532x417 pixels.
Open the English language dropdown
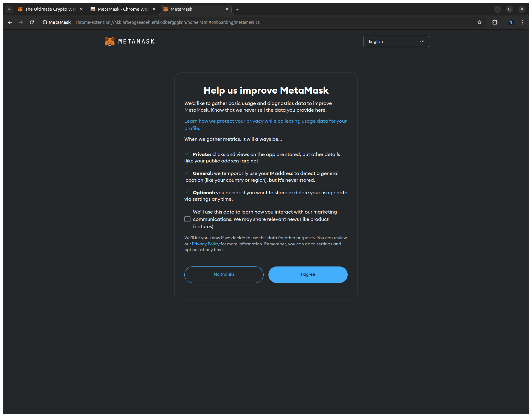(x=396, y=41)
